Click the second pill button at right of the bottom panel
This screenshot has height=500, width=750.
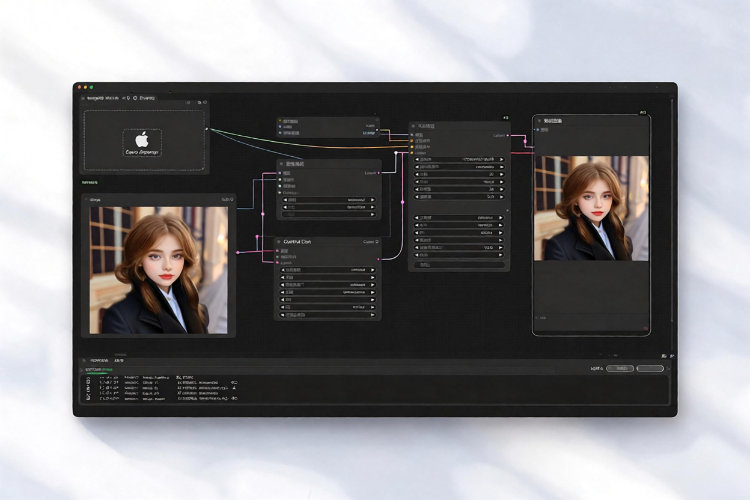tap(650, 368)
